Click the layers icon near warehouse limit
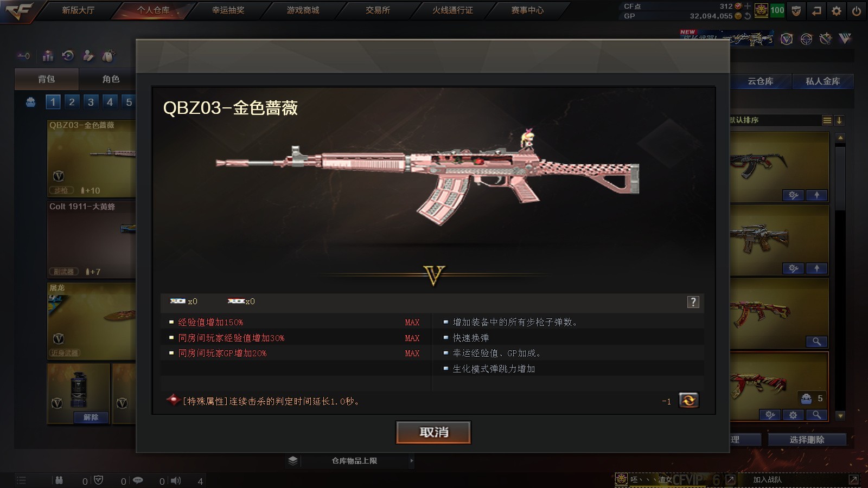The width and height of the screenshot is (868, 488). (x=293, y=460)
